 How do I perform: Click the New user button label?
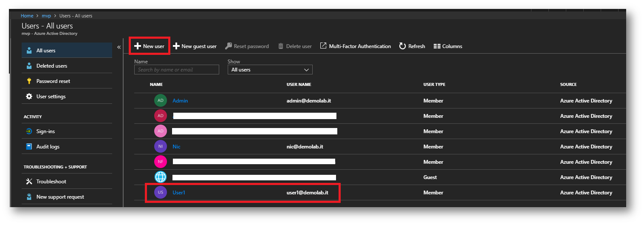coord(154,46)
